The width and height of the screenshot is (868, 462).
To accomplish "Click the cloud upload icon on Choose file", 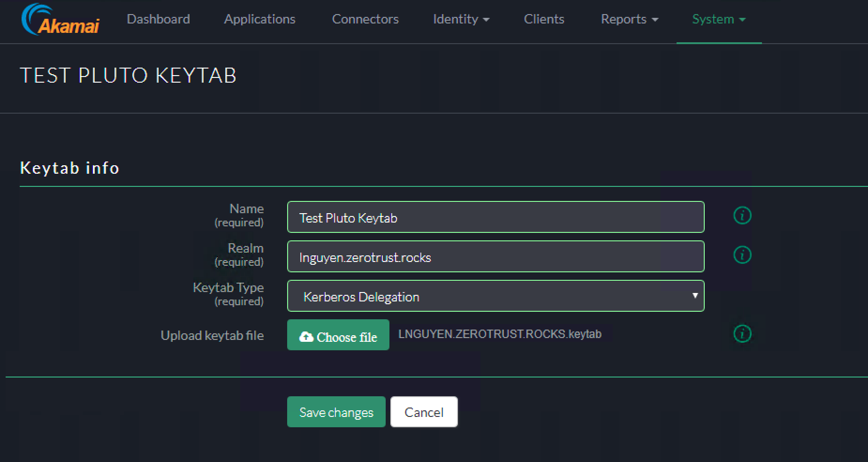I will pos(306,336).
